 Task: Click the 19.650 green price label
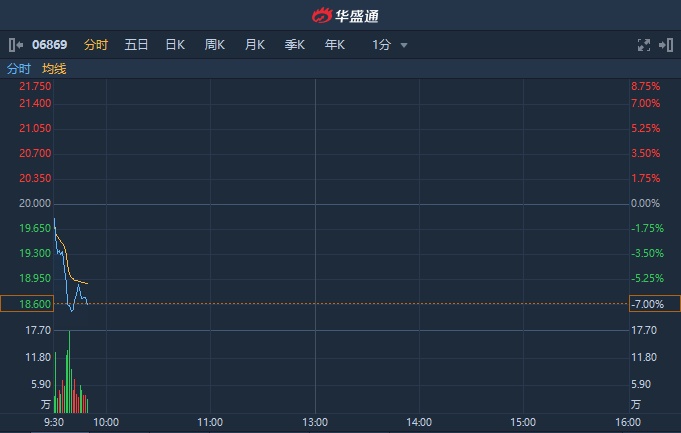35,228
